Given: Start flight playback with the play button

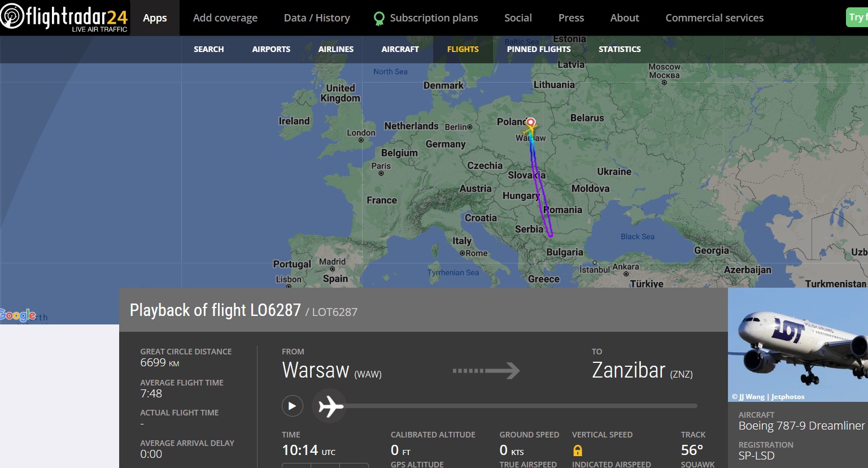Looking at the screenshot, I should click(293, 406).
